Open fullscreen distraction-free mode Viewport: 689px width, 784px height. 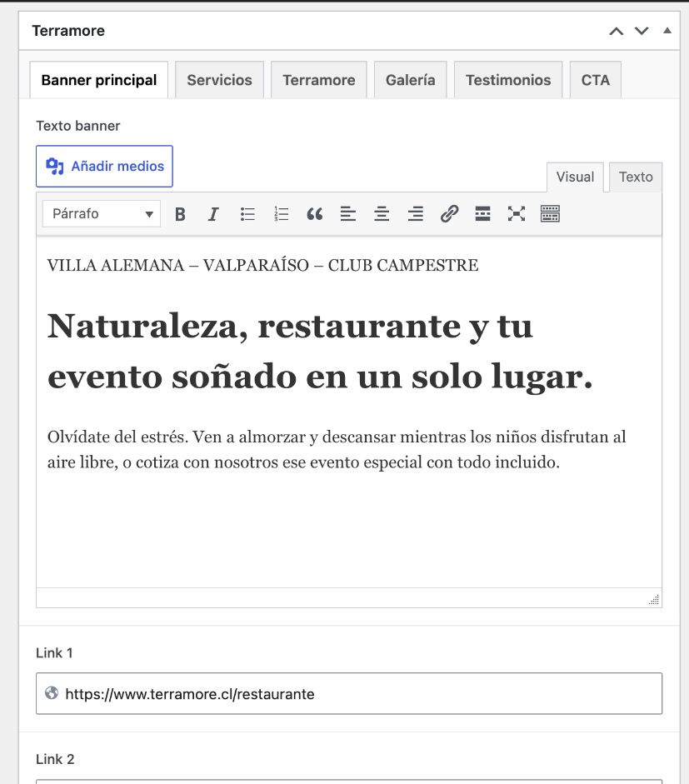[x=517, y=214]
